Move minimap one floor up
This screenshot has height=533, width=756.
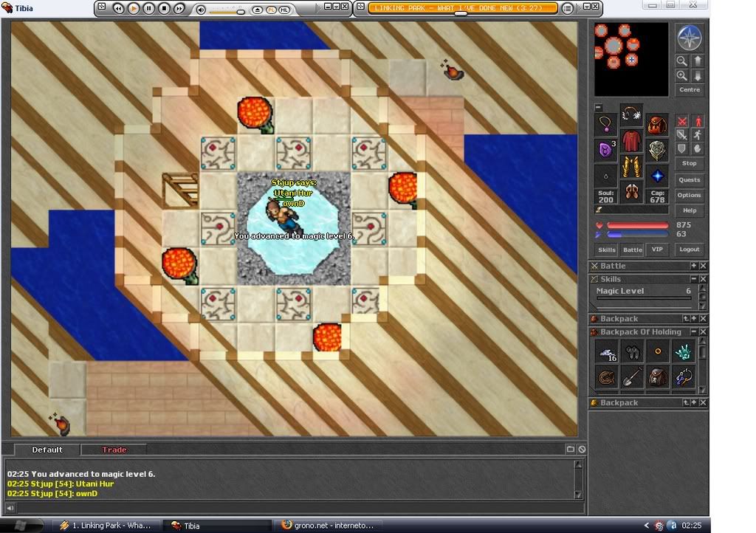(x=698, y=61)
